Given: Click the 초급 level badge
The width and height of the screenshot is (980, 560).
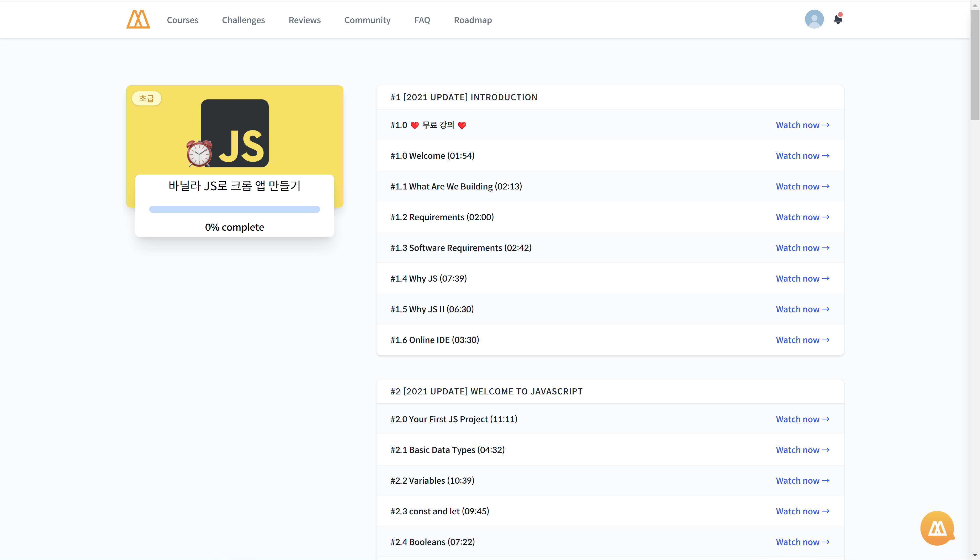Looking at the screenshot, I should tap(146, 98).
